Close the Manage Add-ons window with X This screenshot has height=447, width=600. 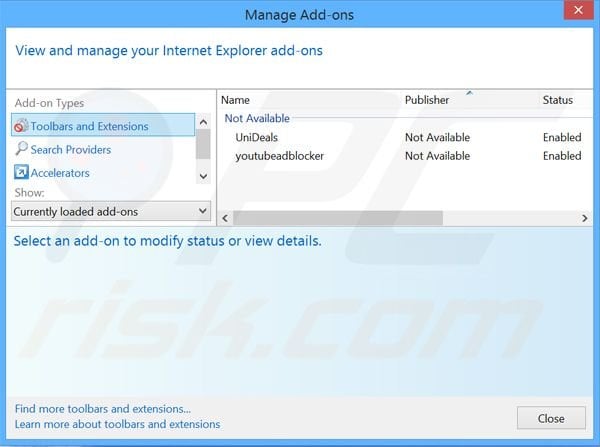click(579, 10)
